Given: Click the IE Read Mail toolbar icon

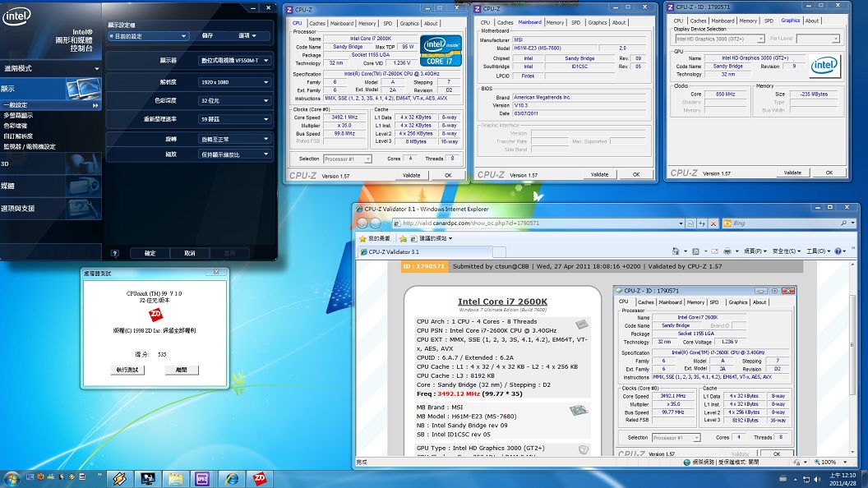Looking at the screenshot, I should tap(714, 251).
